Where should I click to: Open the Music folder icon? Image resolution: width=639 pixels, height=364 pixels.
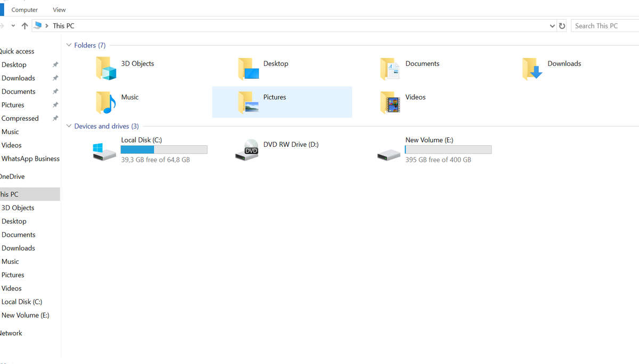[x=105, y=102]
